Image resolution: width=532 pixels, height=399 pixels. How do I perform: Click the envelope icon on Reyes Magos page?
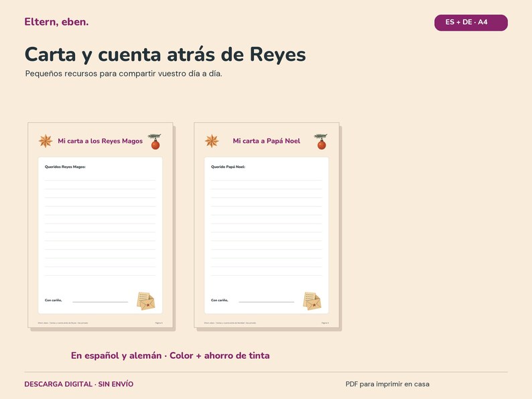146,301
